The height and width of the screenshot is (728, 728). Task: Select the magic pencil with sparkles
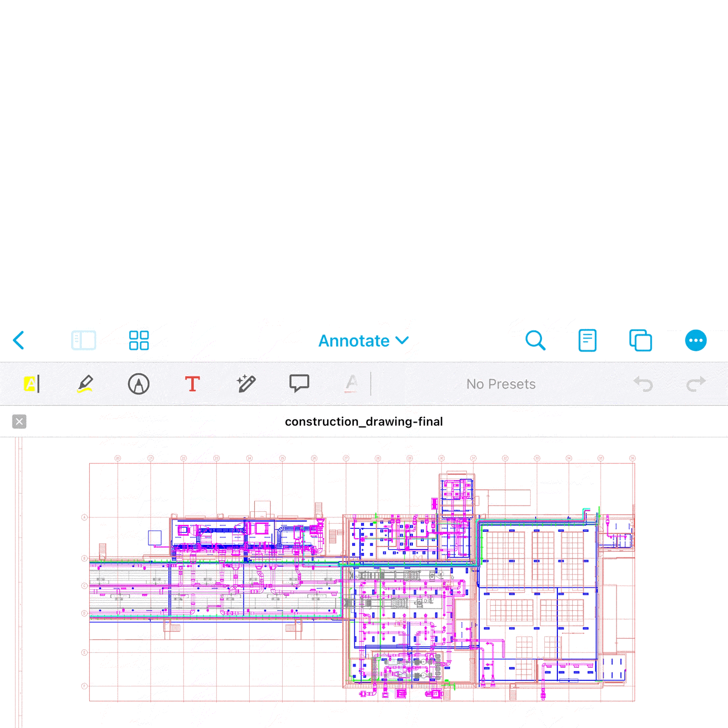246,384
